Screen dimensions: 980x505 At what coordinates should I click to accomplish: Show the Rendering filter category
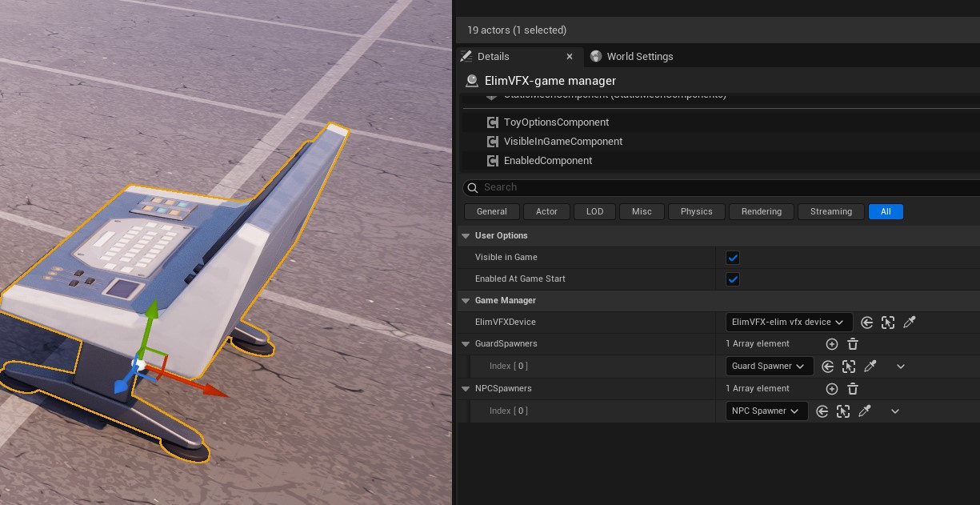click(761, 211)
